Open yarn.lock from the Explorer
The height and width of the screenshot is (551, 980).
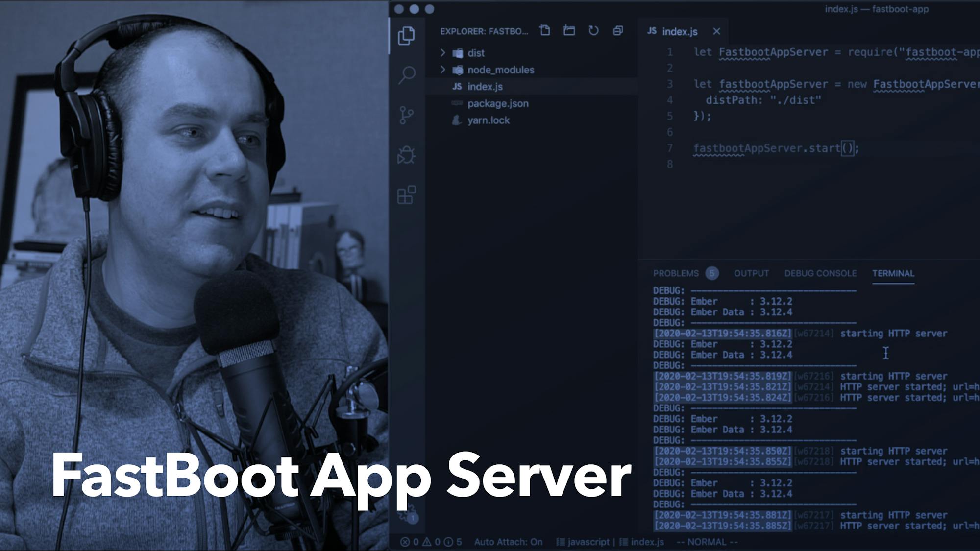tap(488, 120)
